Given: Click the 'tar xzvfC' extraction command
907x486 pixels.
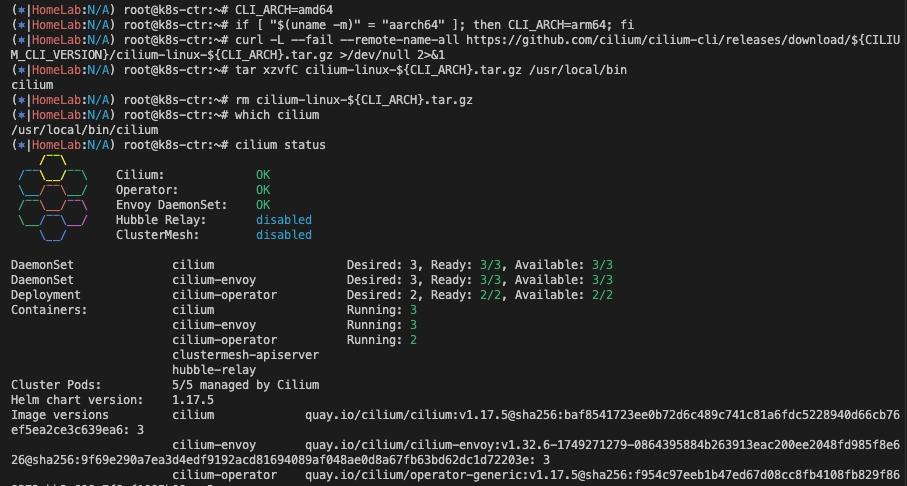Looking at the screenshot, I should (x=431, y=69).
